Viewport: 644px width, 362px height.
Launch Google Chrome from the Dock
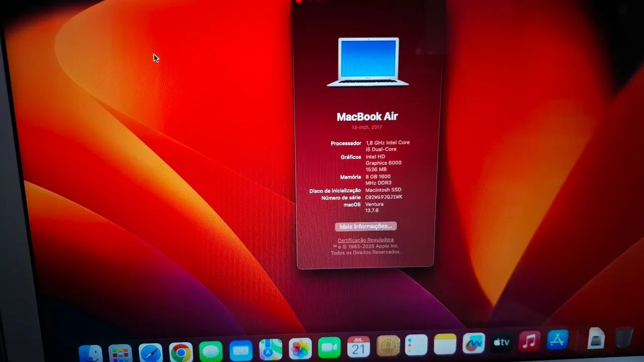pyautogui.click(x=181, y=352)
